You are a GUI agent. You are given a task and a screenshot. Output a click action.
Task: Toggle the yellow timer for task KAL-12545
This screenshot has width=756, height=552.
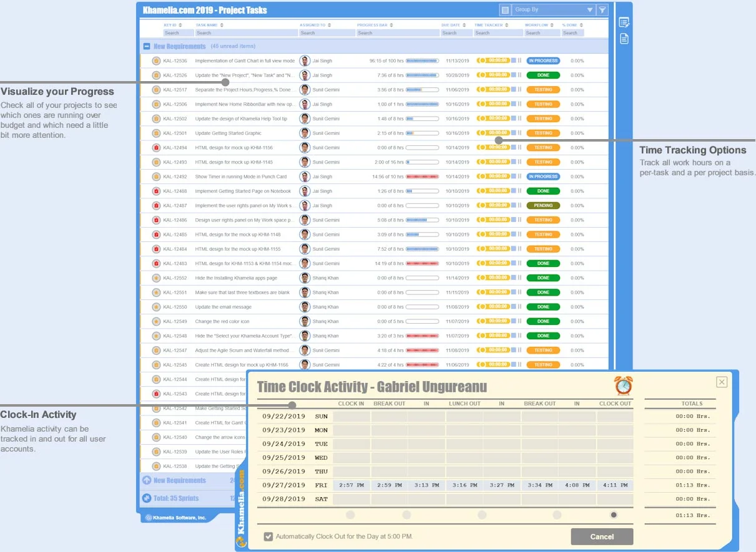pos(493,365)
